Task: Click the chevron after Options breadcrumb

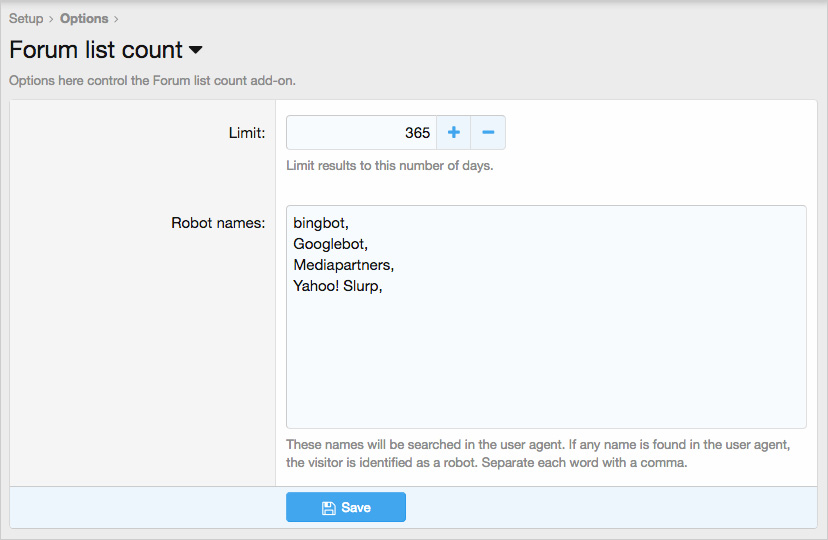Action: pos(116,19)
